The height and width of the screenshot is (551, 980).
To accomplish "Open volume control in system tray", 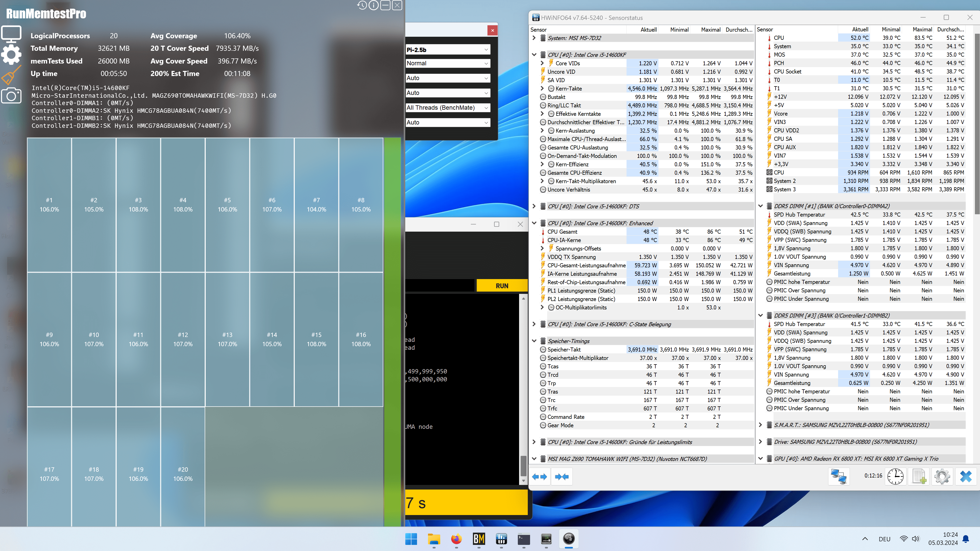I will [x=916, y=539].
